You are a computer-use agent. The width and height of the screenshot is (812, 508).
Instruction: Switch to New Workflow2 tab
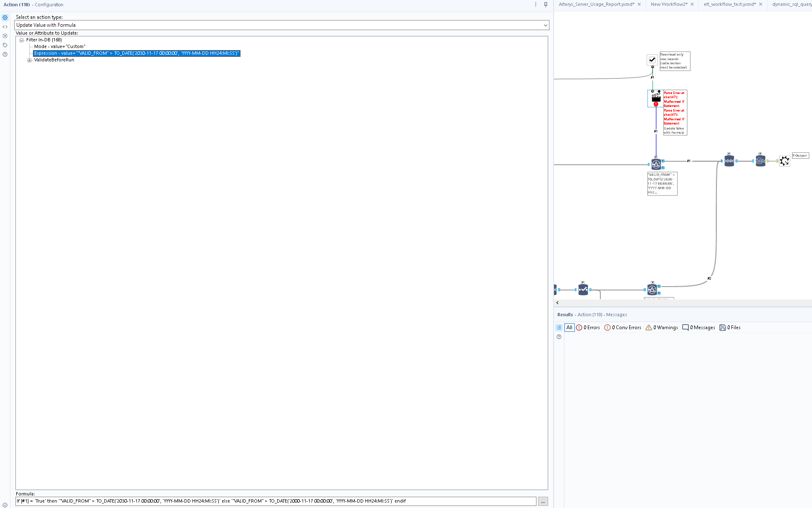pos(669,4)
